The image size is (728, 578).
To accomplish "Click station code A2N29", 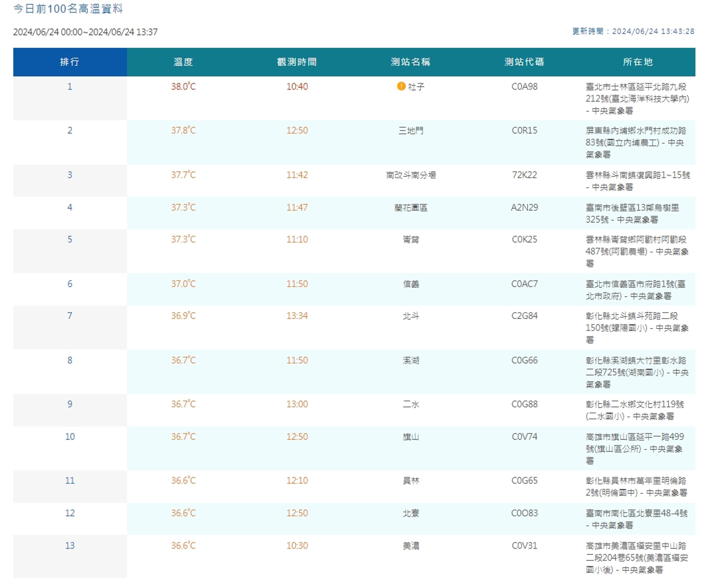I will (524, 207).
